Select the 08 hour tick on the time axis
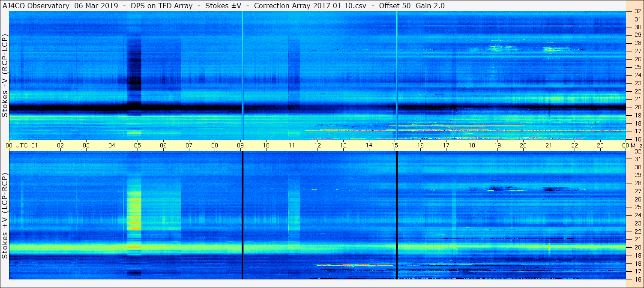 (x=215, y=145)
